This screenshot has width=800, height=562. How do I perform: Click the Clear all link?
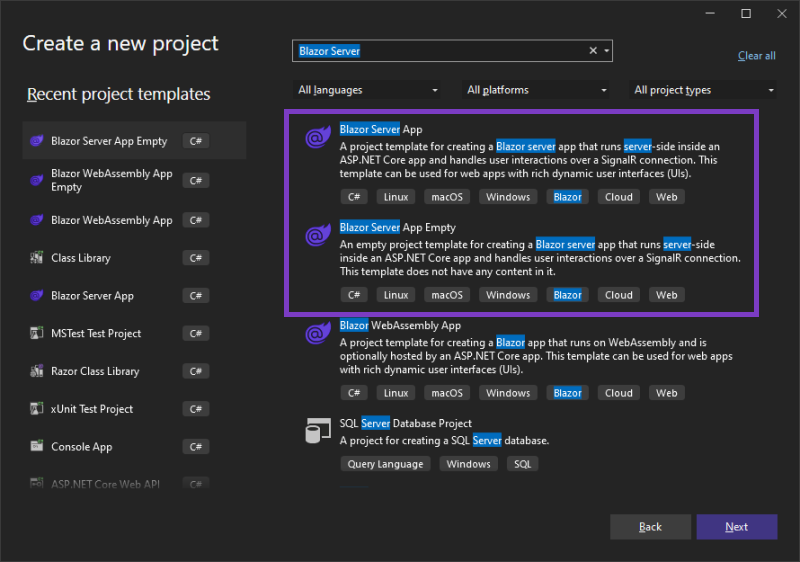click(x=757, y=56)
